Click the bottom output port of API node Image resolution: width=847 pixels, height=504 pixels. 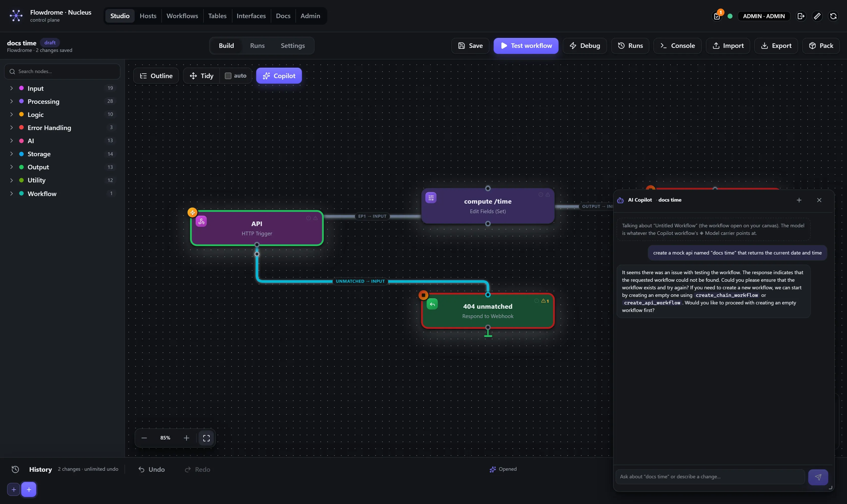click(257, 245)
